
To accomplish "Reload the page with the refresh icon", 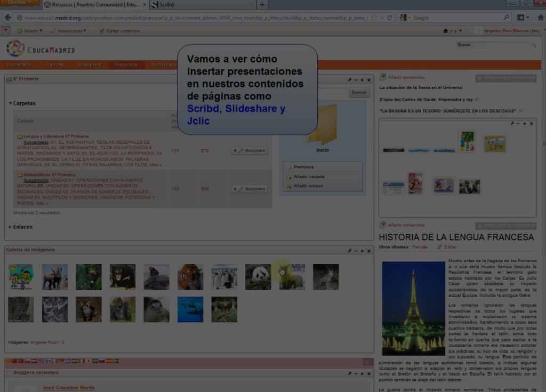I will click(x=390, y=18).
